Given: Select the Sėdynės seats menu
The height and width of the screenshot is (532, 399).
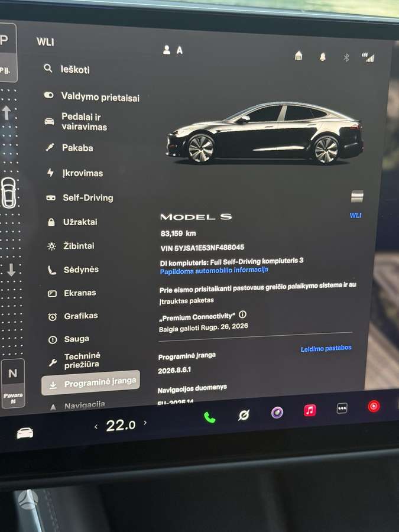Looking at the screenshot, I should point(73,270).
